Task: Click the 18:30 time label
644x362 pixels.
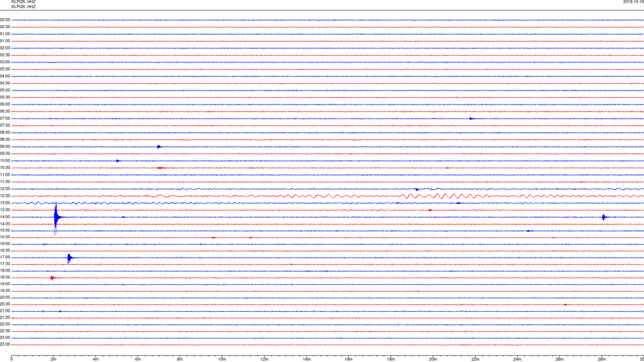Action: coord(5,278)
